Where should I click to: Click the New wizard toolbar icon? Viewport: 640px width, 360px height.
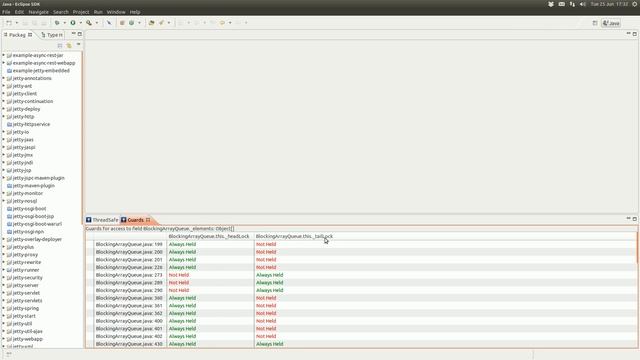(x=9, y=23)
